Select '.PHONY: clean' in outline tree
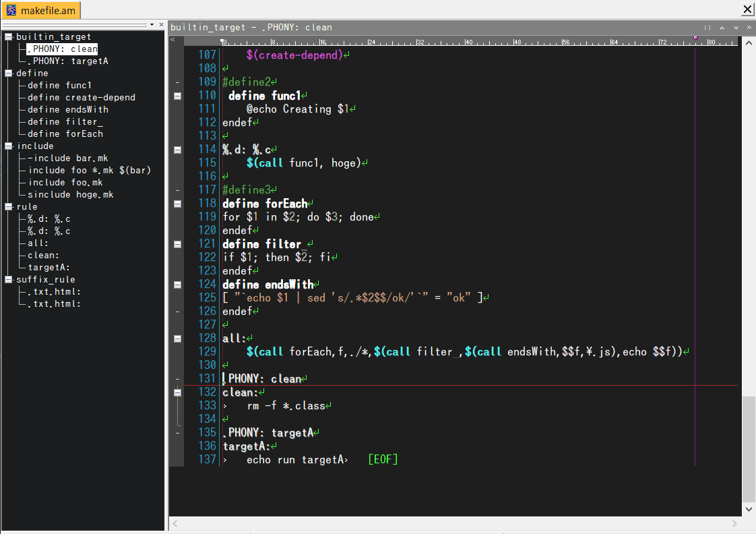 pyautogui.click(x=62, y=49)
